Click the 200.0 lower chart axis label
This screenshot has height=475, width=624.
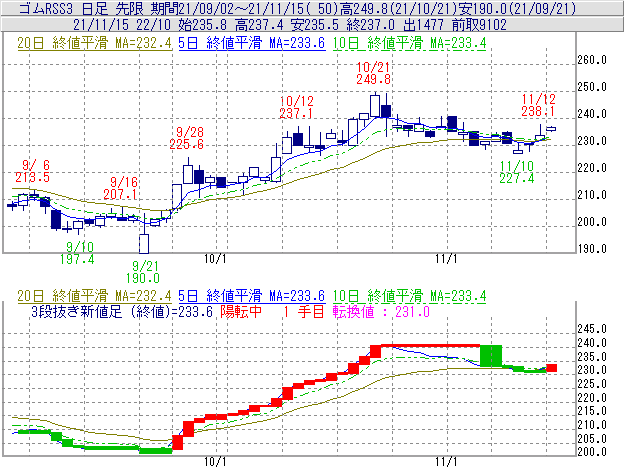click(592, 452)
